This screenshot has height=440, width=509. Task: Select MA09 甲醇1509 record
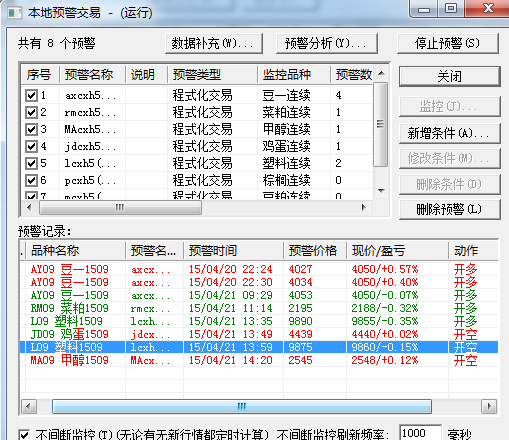click(x=259, y=360)
